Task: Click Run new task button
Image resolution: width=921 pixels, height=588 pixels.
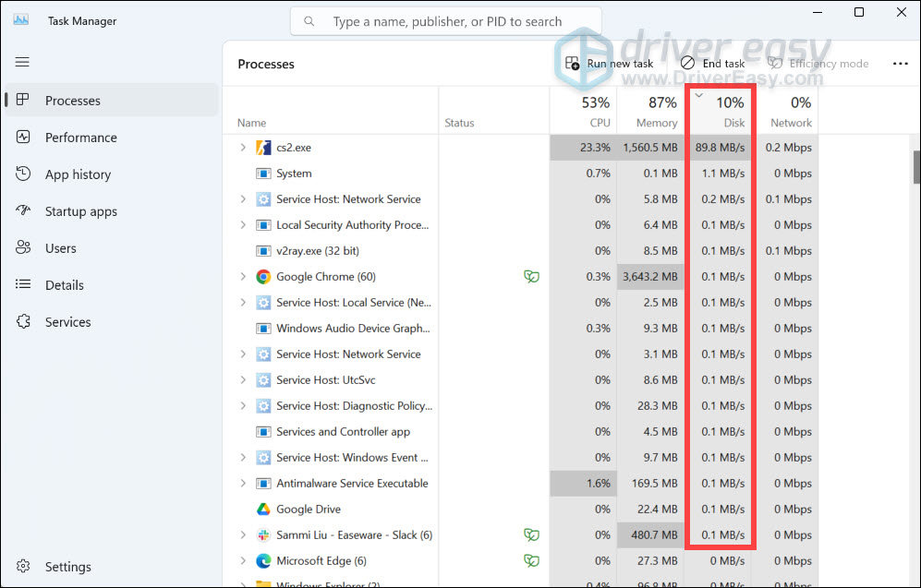Action: (610, 64)
